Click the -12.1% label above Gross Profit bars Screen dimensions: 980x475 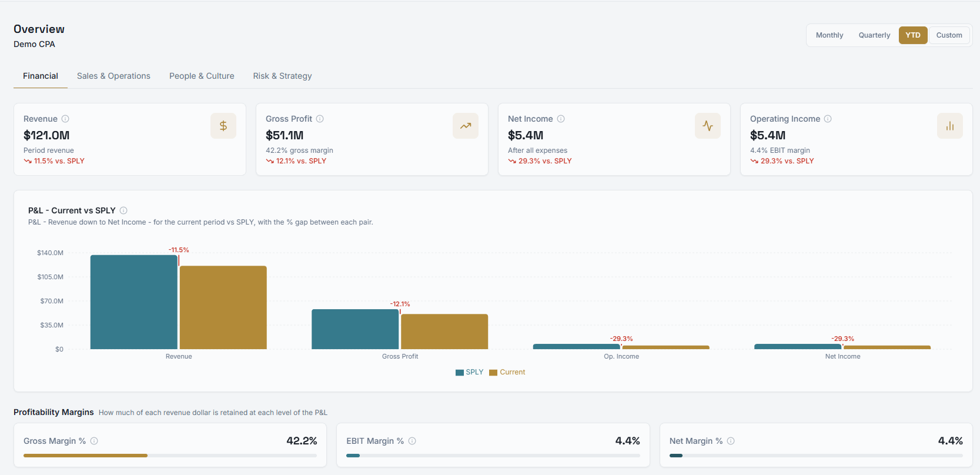click(x=400, y=304)
